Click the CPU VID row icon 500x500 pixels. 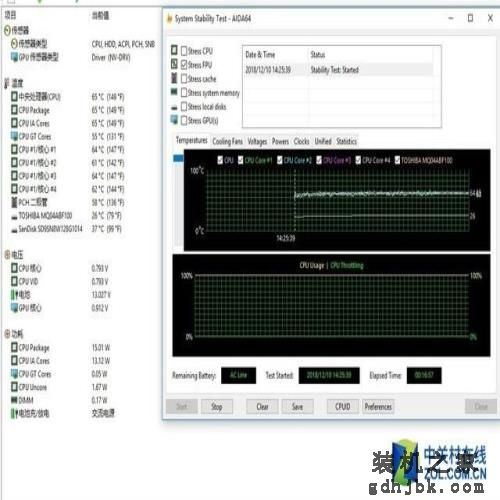[14, 281]
